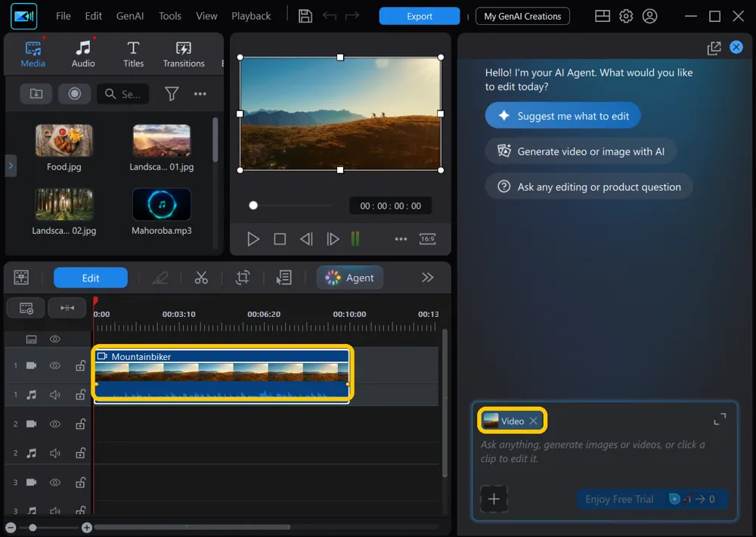
Task: Select the Mountainbiker clip on timeline
Action: click(222, 375)
